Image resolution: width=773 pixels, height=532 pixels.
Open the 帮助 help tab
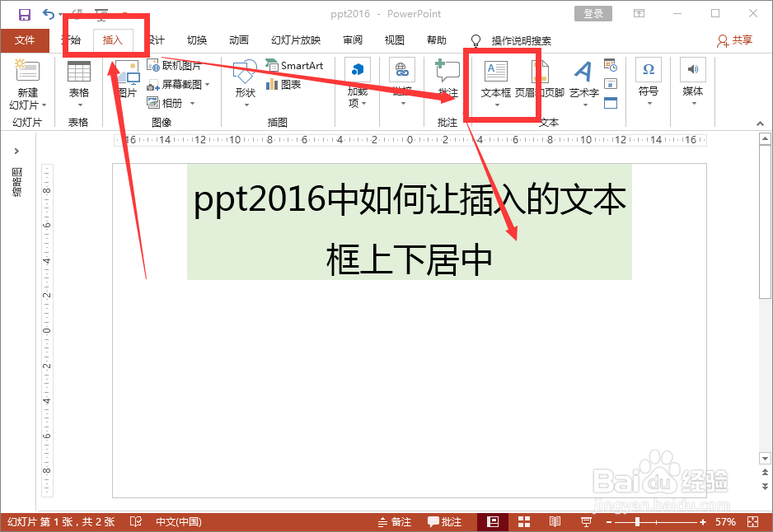[x=437, y=40]
